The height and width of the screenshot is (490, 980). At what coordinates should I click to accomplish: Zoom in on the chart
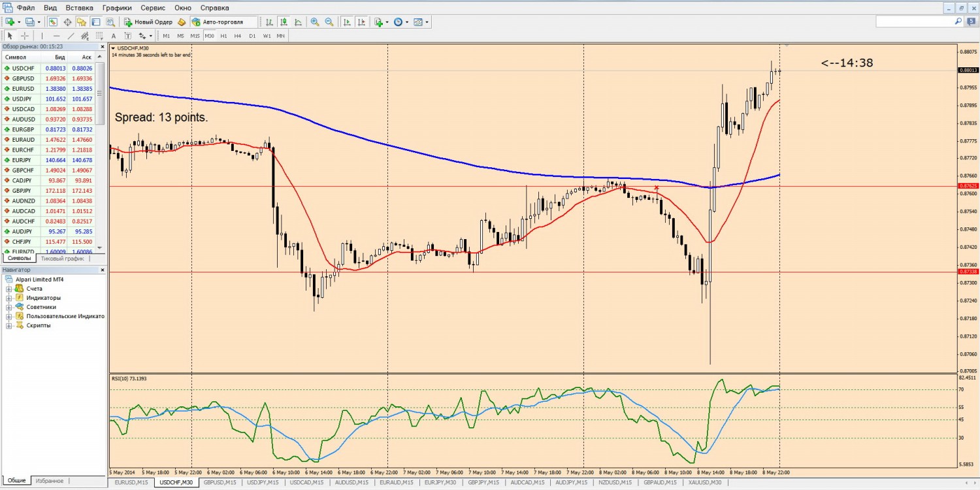315,22
